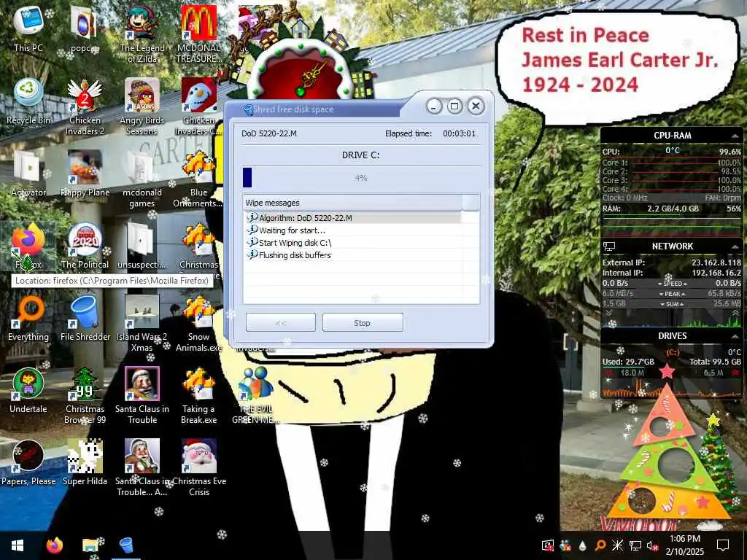
Task: Open the snowflake tray icon
Action: 617,545
